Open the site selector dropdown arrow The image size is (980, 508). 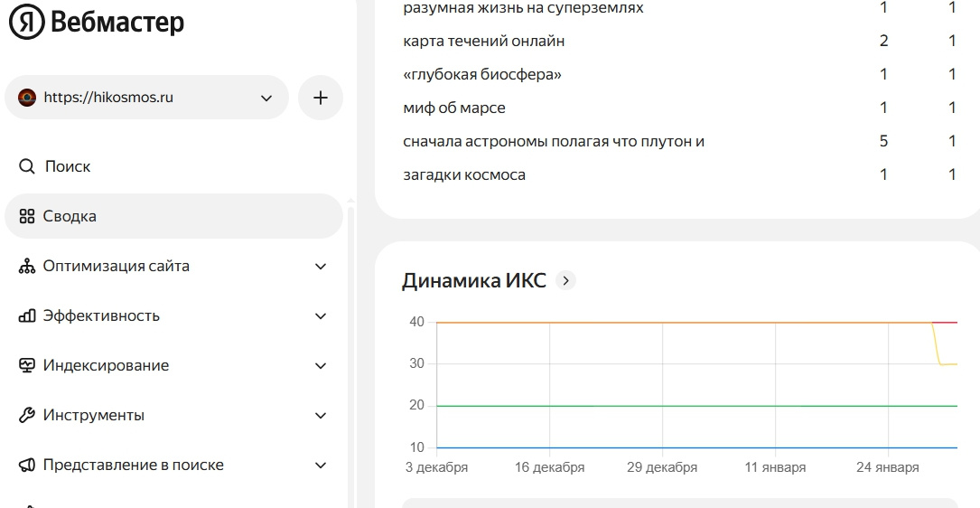tap(266, 99)
